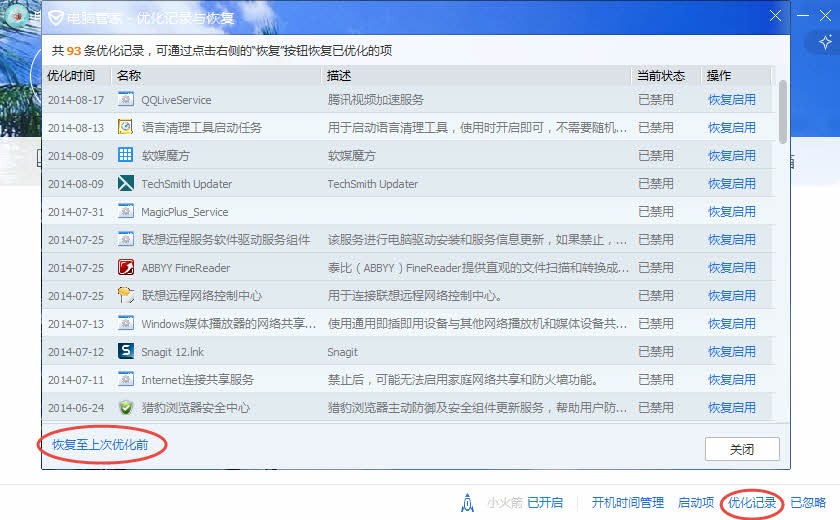
Task: Toggle the 小火箭 已开启 status
Action: 545,502
